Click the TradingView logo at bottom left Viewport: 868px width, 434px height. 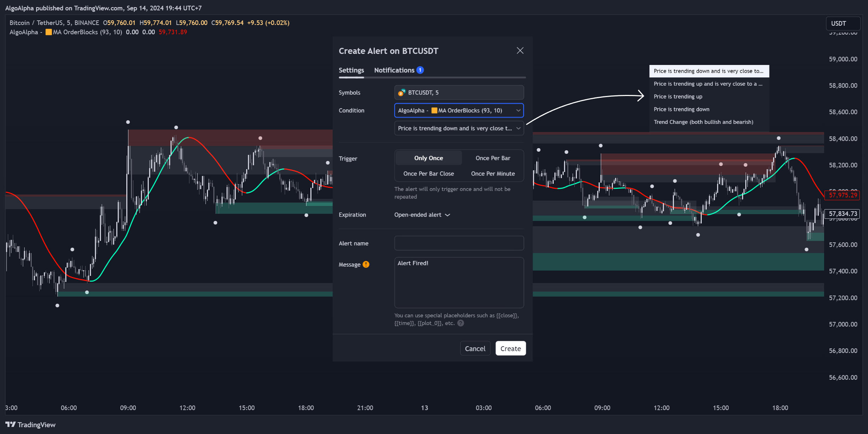[30, 425]
